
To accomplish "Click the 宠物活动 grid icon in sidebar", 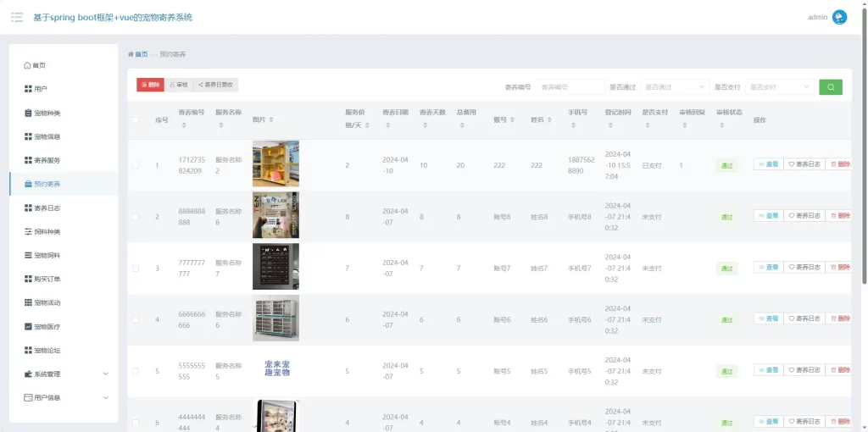I will coord(28,302).
